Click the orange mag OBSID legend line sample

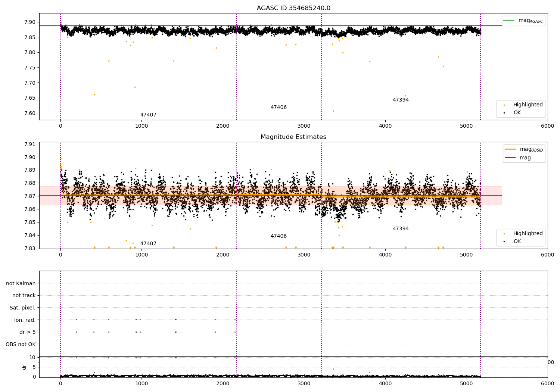pyautogui.click(x=510, y=149)
